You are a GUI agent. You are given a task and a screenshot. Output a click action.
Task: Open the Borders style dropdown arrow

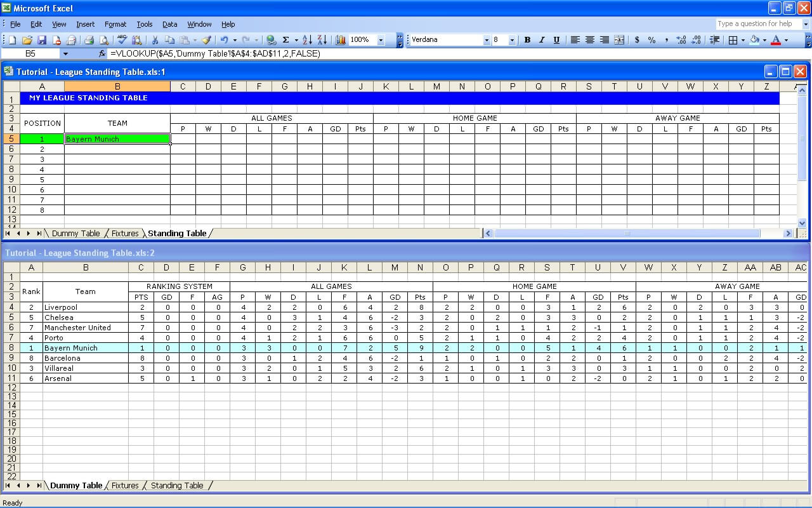(742, 40)
